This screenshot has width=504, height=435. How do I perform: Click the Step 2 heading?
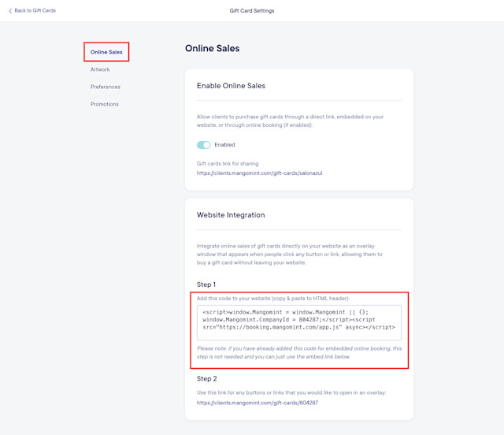[x=206, y=379]
